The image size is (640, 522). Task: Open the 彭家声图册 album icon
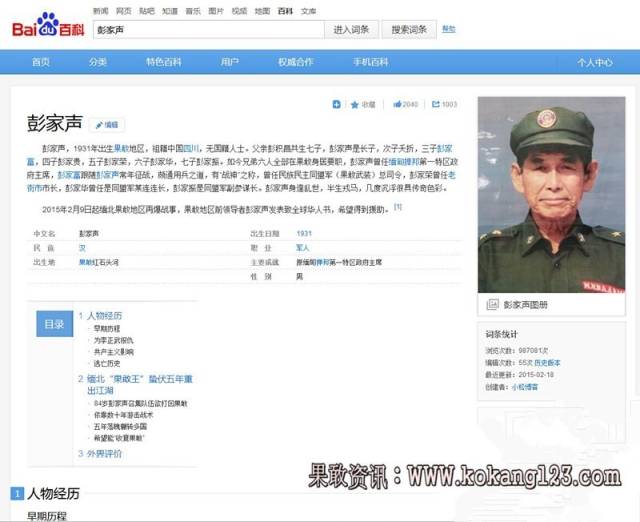[493, 304]
